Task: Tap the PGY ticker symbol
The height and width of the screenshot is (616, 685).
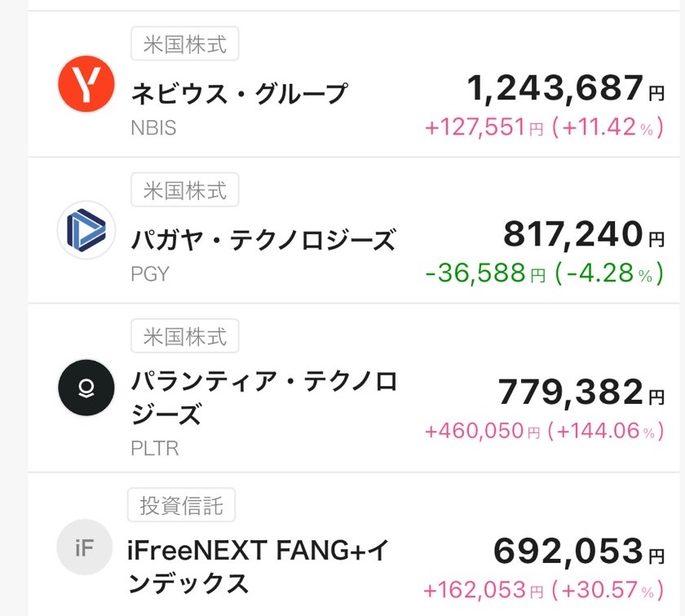Action: point(150,274)
